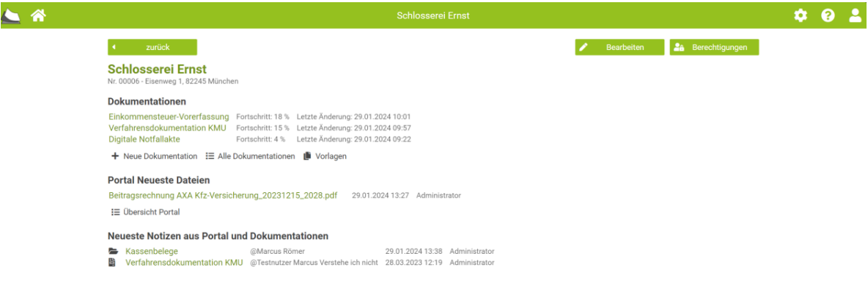Click the document icon beside Verfahrensdokumentation KMU note
The height and width of the screenshot is (292, 868).
click(112, 263)
